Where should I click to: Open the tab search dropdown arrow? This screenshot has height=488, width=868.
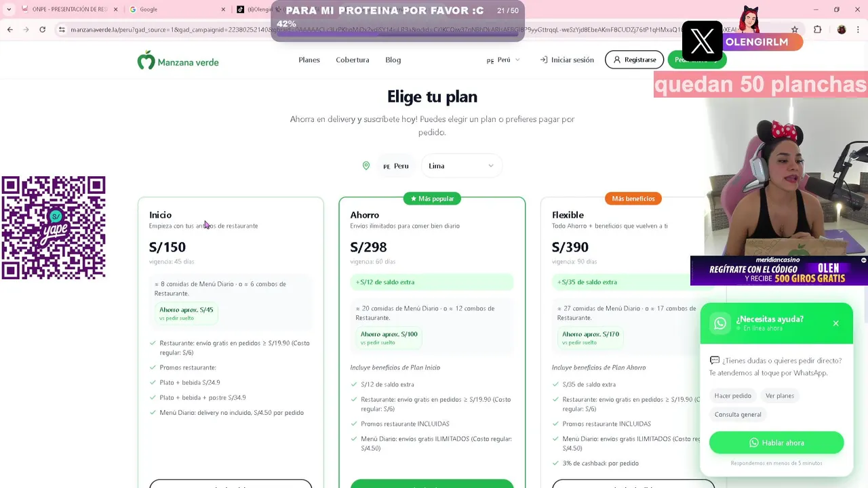9,9
